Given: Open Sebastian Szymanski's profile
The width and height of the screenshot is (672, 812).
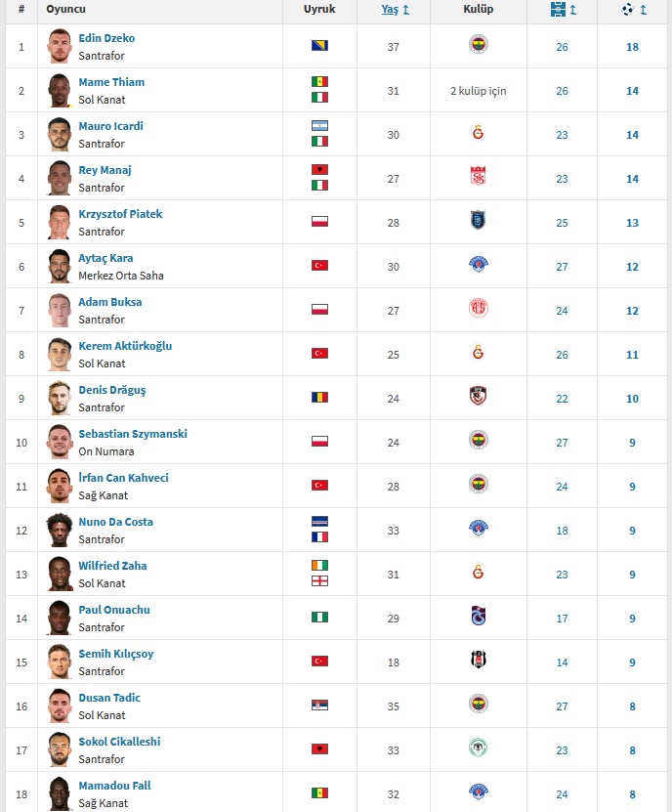Looking at the screenshot, I should tap(133, 434).
